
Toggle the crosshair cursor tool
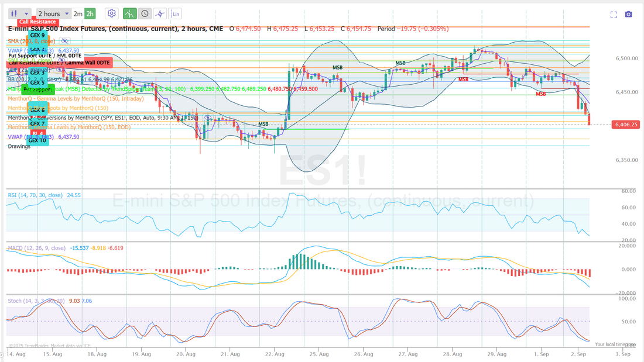160,13
